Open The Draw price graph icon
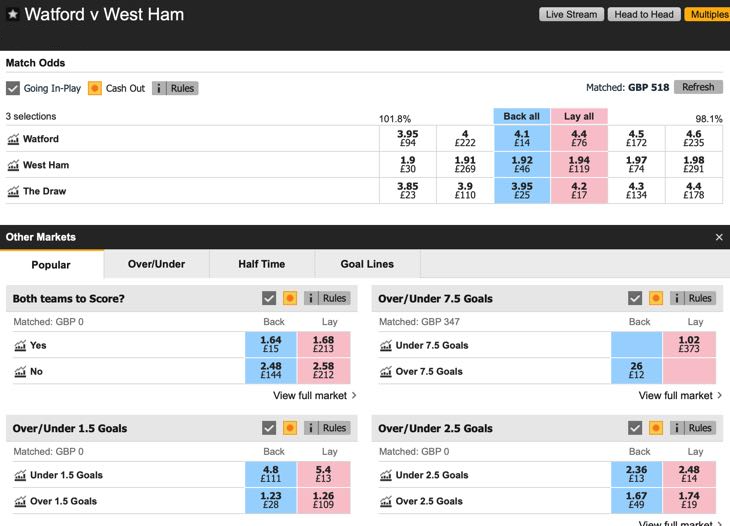Screen dimensions: 730x526 (x=13, y=191)
